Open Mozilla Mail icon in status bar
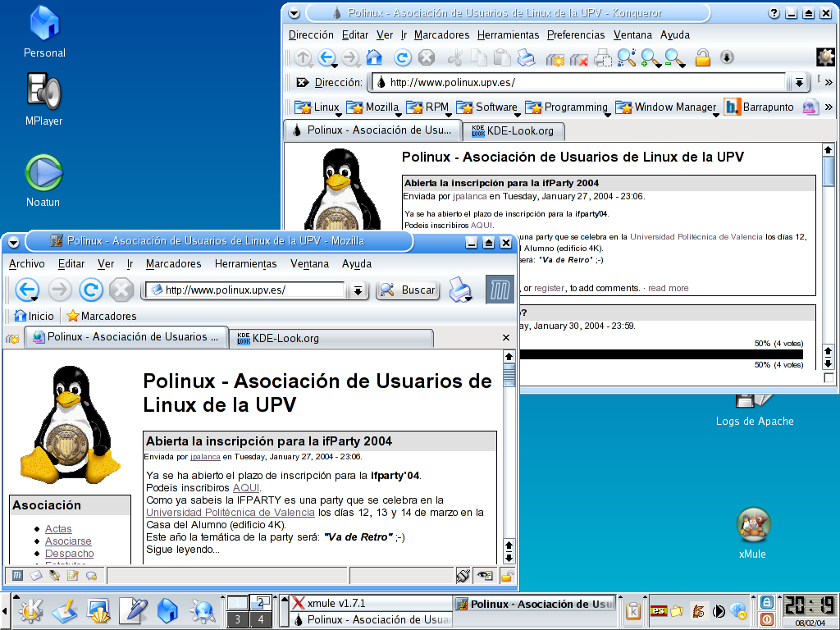This screenshot has width=840, height=630. [x=35, y=575]
